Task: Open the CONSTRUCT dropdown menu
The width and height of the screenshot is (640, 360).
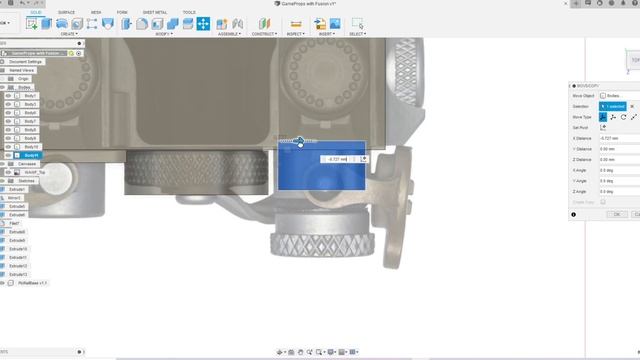Action: click(x=264, y=34)
